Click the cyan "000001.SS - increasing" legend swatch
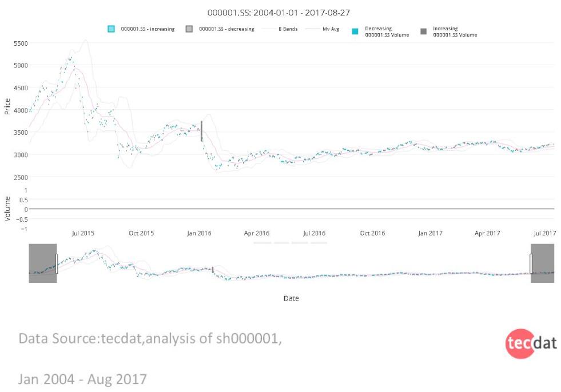The image size is (561, 392). (x=112, y=29)
